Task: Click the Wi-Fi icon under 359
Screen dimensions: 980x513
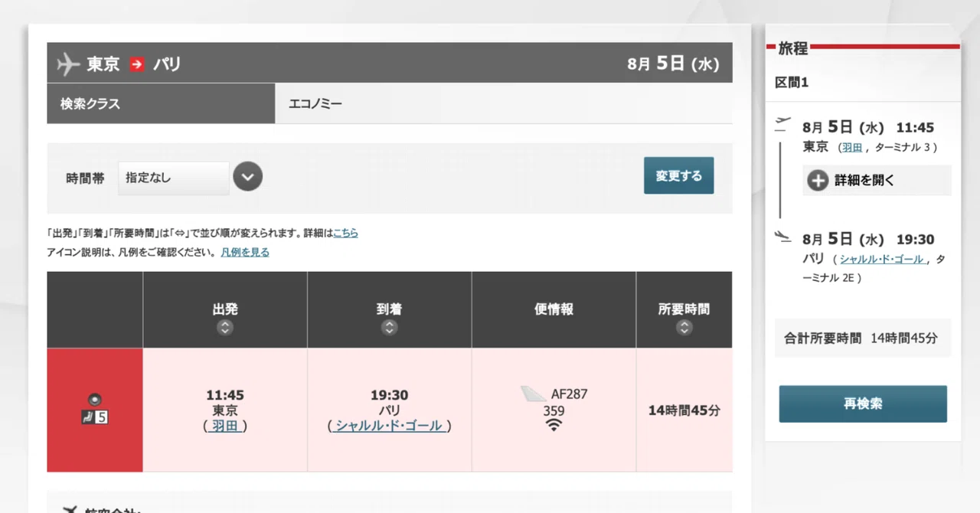Action: point(554,425)
